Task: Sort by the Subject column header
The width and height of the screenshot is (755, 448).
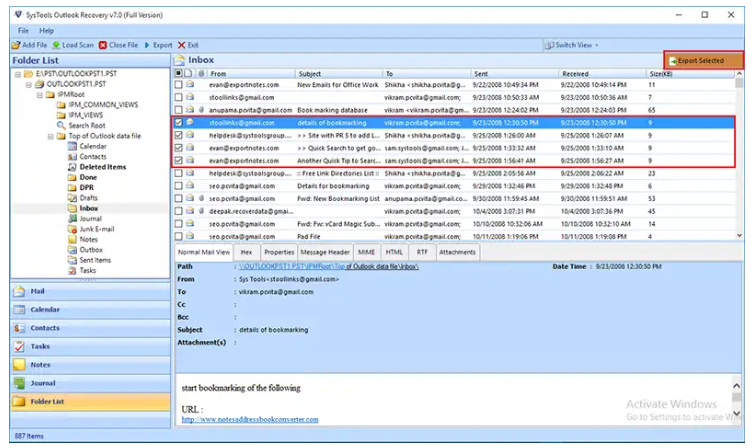Action: point(339,74)
